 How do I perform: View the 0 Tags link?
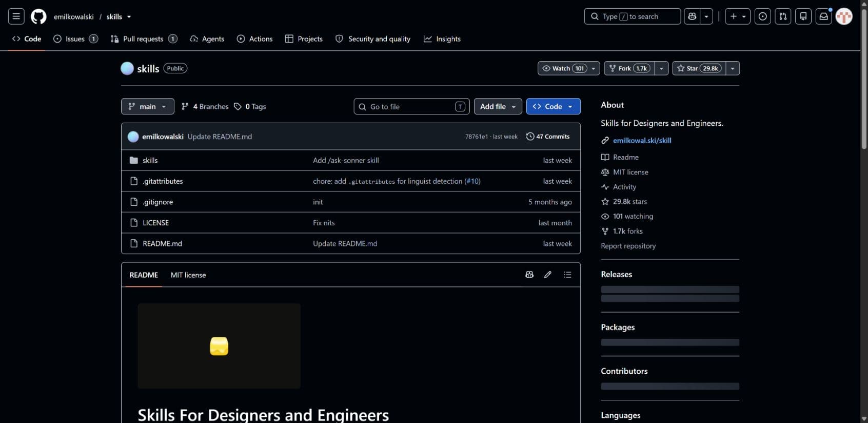tap(250, 106)
